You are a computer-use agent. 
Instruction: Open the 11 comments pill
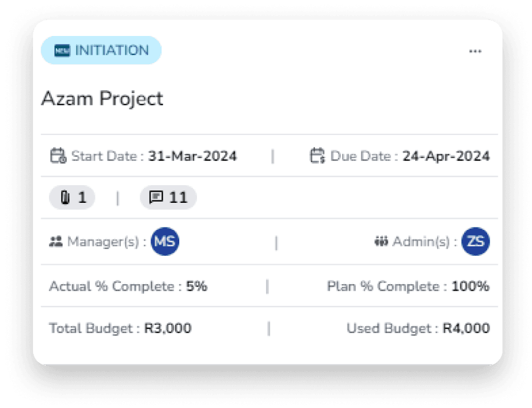pos(168,198)
